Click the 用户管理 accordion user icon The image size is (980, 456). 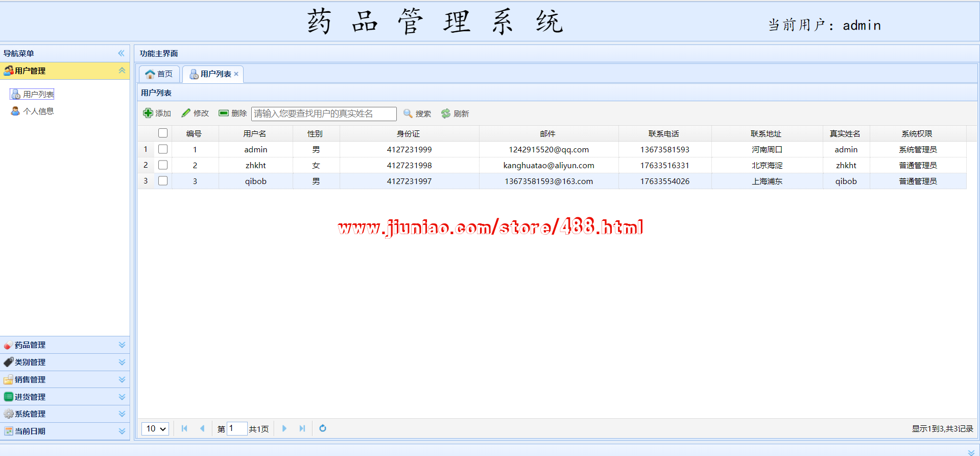9,71
